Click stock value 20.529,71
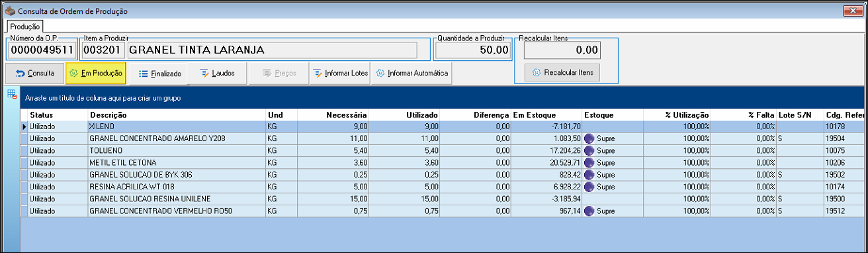This screenshot has width=868, height=253. (566, 162)
